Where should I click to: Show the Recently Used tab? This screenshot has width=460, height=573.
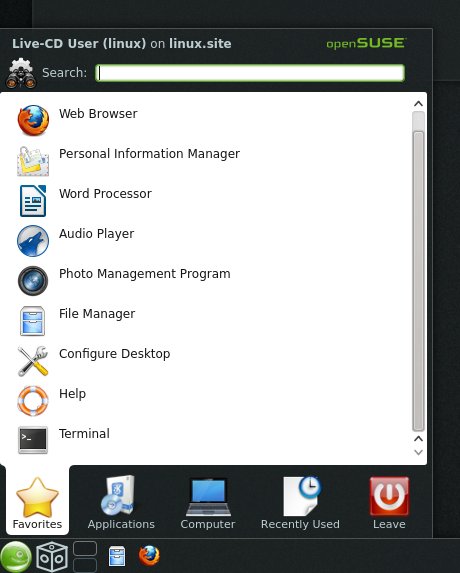(x=300, y=502)
